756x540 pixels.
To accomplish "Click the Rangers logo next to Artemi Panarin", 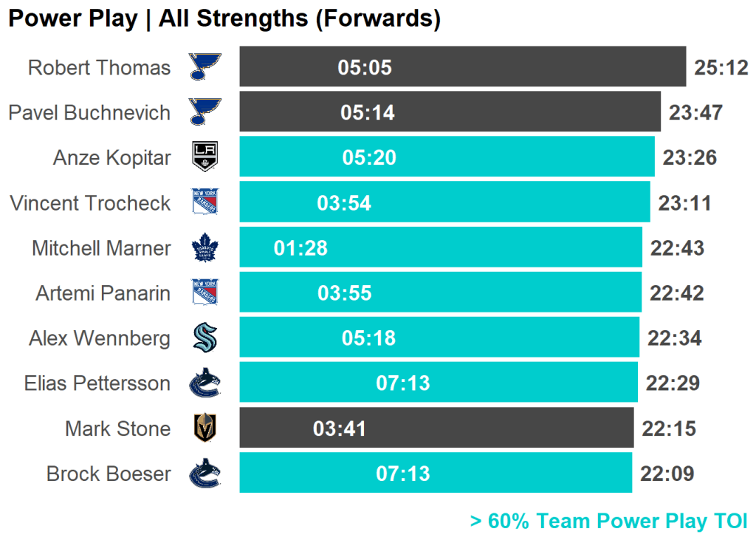I will pos(205,293).
